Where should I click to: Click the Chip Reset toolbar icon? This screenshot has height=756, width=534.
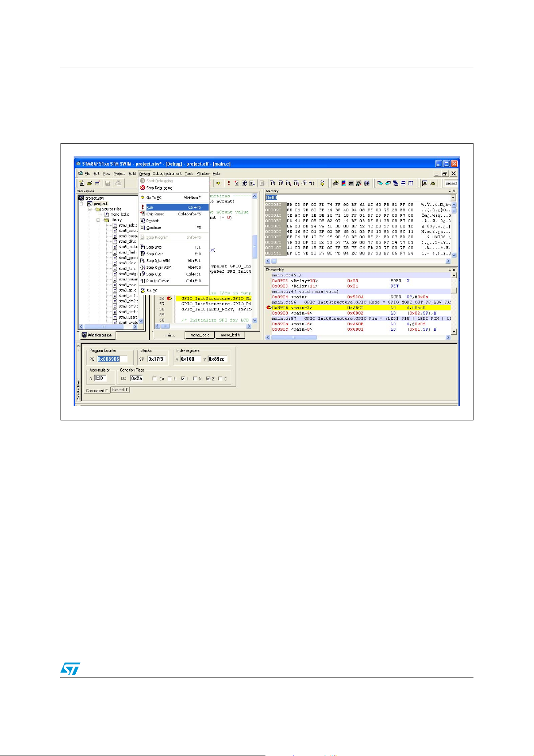click(x=236, y=183)
